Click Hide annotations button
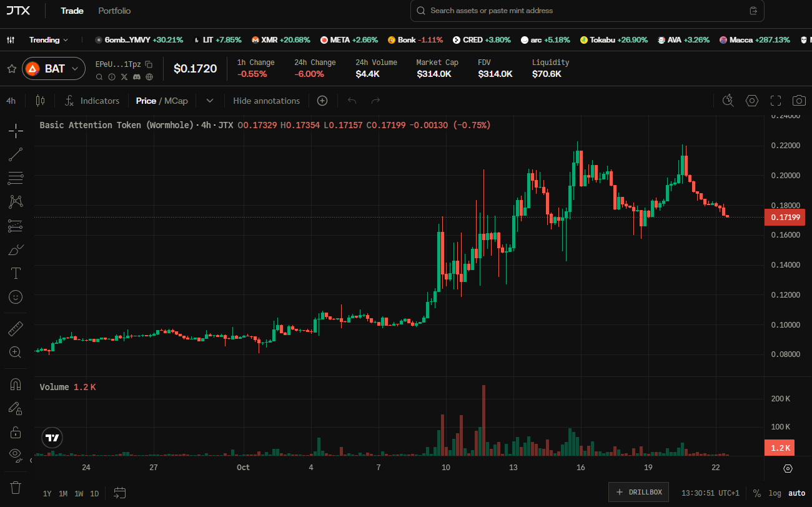The image size is (812, 507). (x=266, y=101)
